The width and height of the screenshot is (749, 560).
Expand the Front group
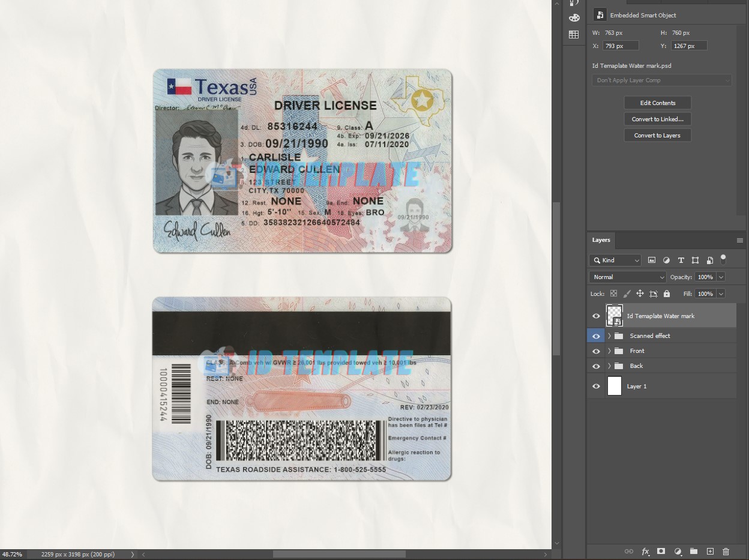[609, 351]
